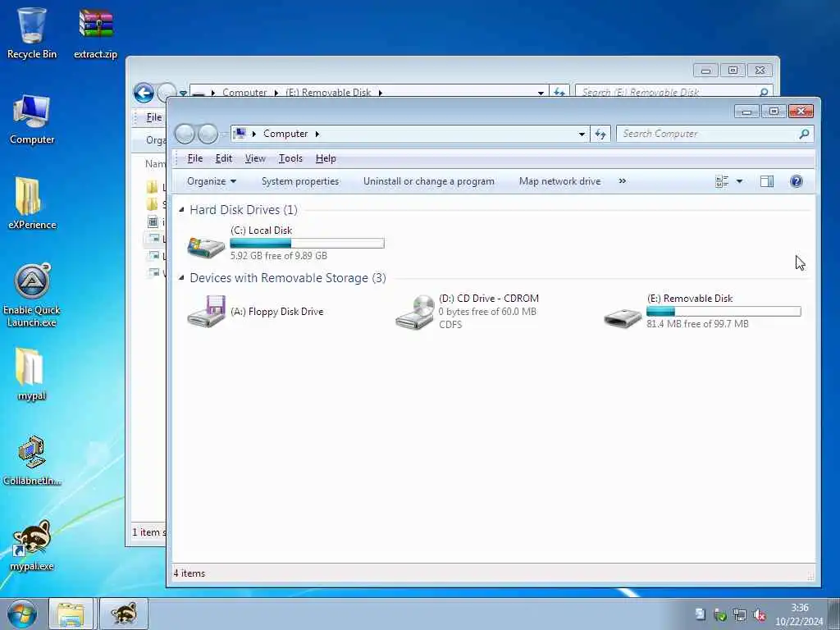Click the change view icon in toolbar
The image size is (840, 630).
click(x=722, y=181)
